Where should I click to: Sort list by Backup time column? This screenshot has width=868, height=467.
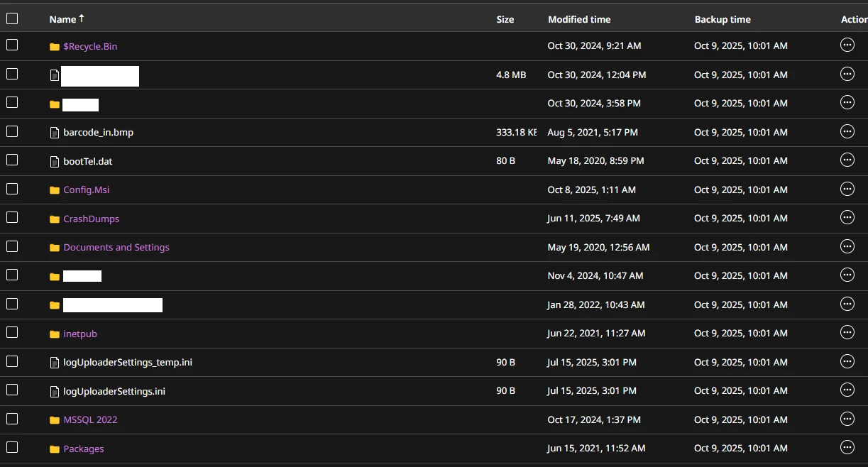[723, 20]
